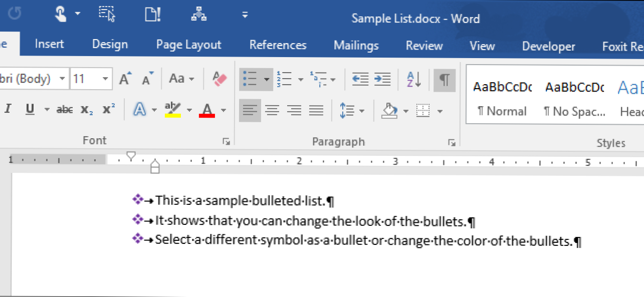Open the Paragraph dialog box launcher
Screen dimensions: 644x297
451,142
